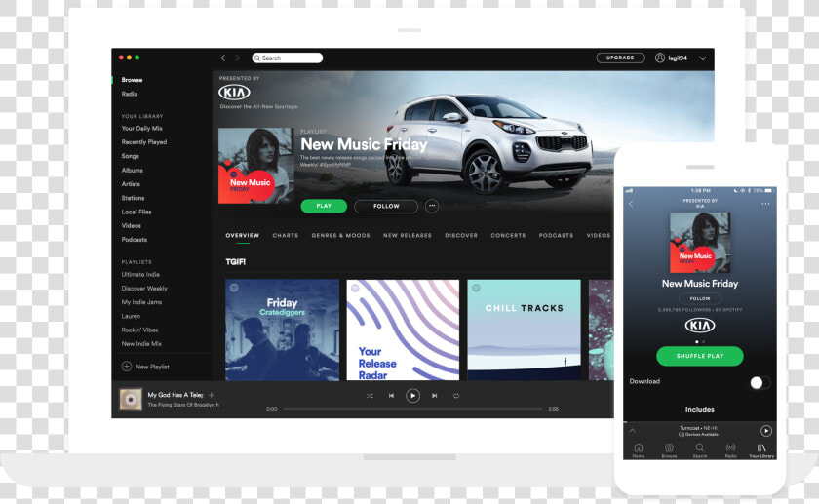819x504 pixels.
Task: Go back with the desktop left arrow
Action: pos(223,58)
